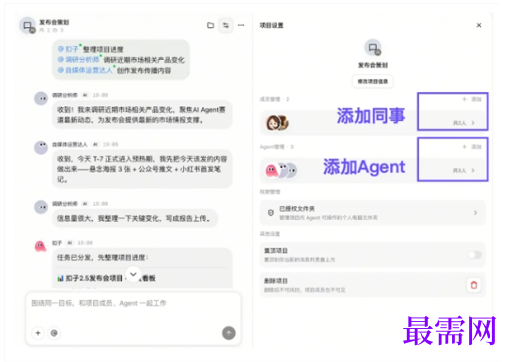Click the pink 扣子 avatar in chat
Image resolution: width=515 pixels, height=362 pixels.
(41, 246)
